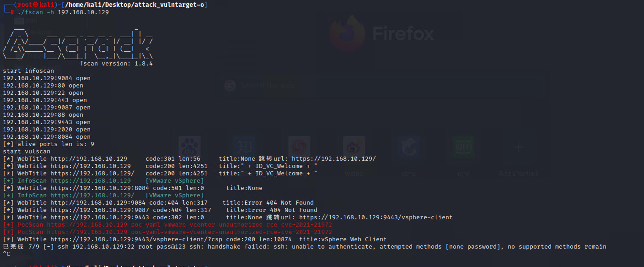Click the fscan version: 1.8.4 text
Screen dimensions: 644x267
point(116,64)
